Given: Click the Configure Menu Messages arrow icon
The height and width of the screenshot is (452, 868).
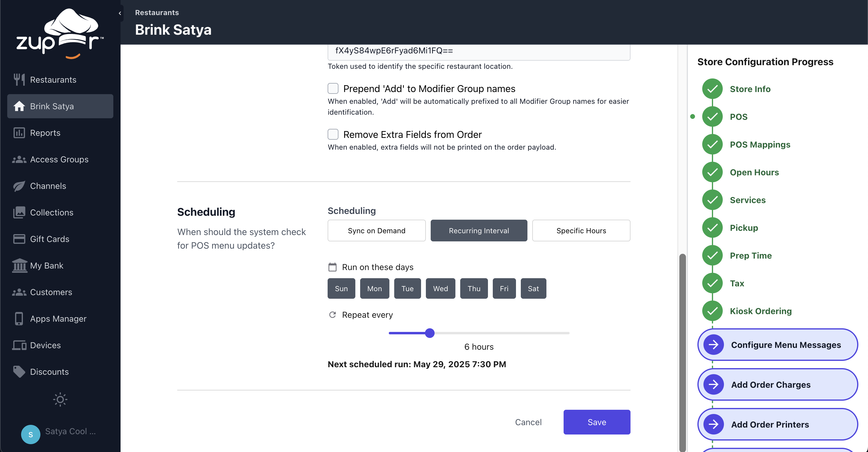Looking at the screenshot, I should tap(713, 344).
